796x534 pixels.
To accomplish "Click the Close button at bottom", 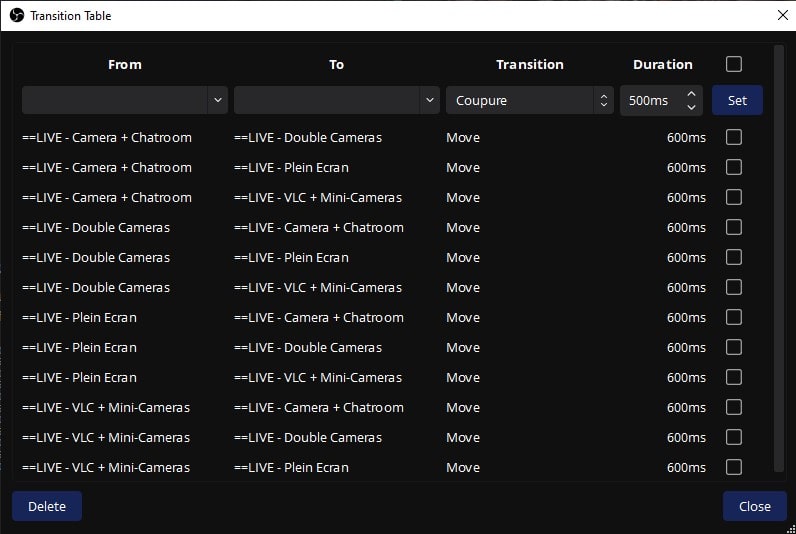I will tap(754, 506).
